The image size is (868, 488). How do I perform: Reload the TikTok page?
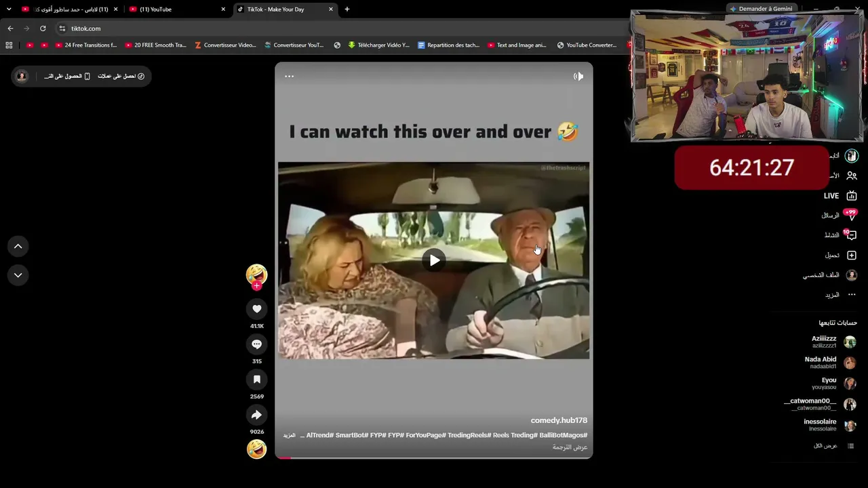coord(43,28)
